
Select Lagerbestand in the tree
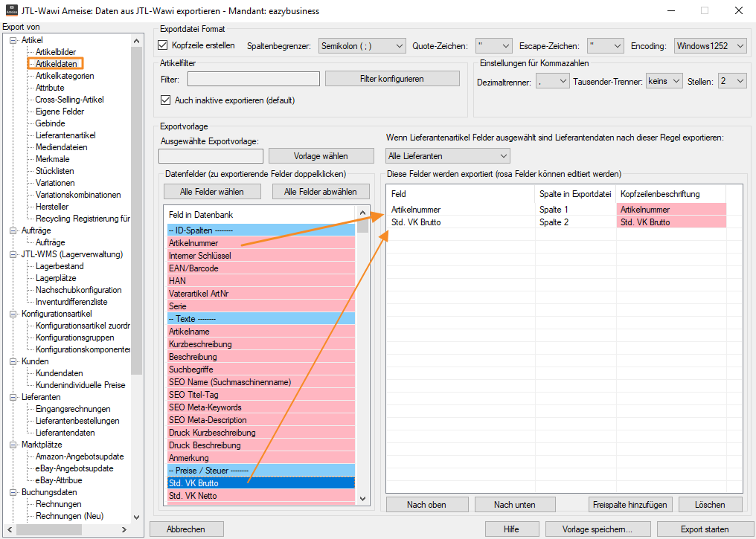60,266
